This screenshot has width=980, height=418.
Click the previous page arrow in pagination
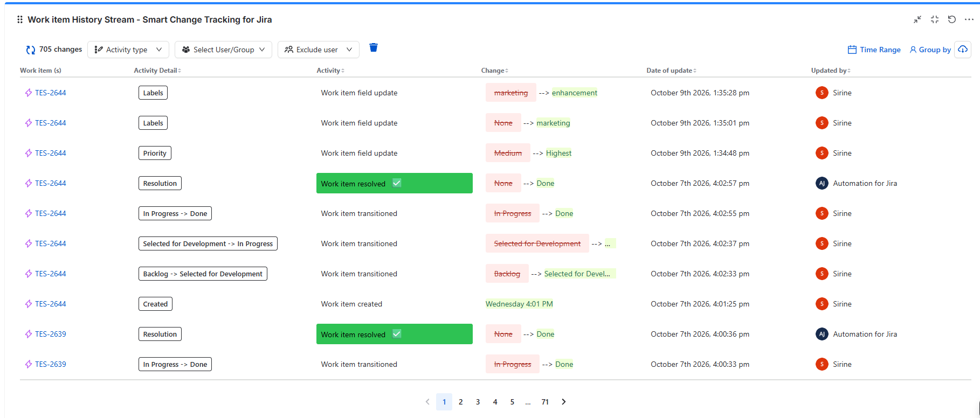(427, 402)
